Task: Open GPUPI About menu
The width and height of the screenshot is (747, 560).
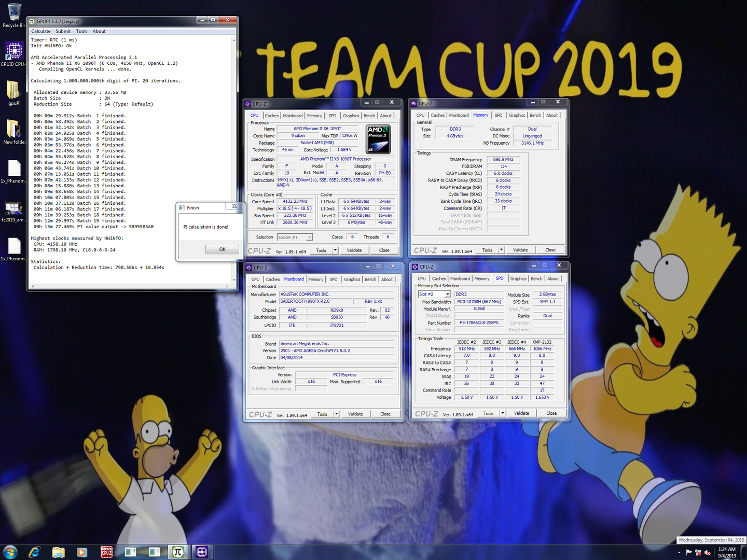Action: 99,31
